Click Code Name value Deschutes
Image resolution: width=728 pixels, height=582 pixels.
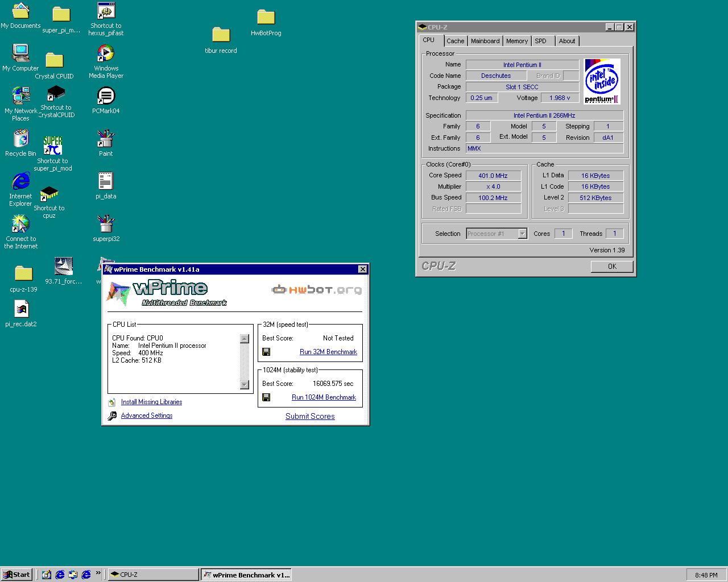tap(496, 76)
